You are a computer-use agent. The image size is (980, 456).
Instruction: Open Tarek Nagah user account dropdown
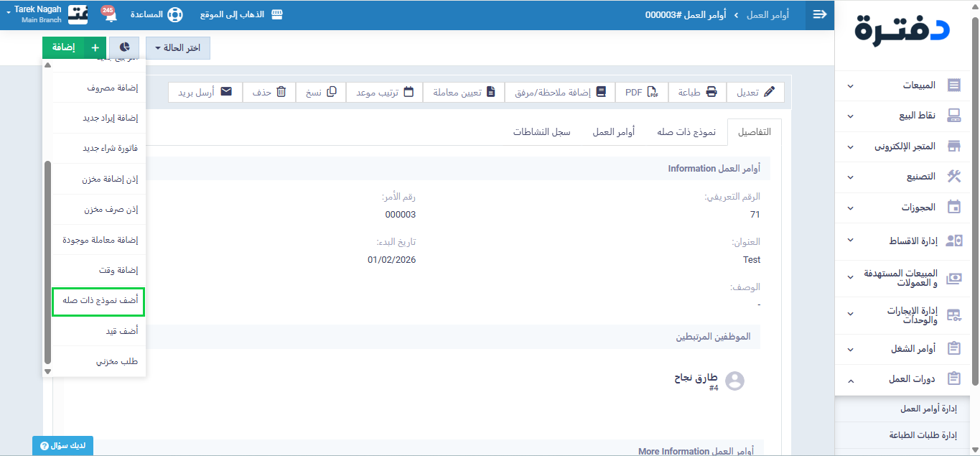(37, 14)
